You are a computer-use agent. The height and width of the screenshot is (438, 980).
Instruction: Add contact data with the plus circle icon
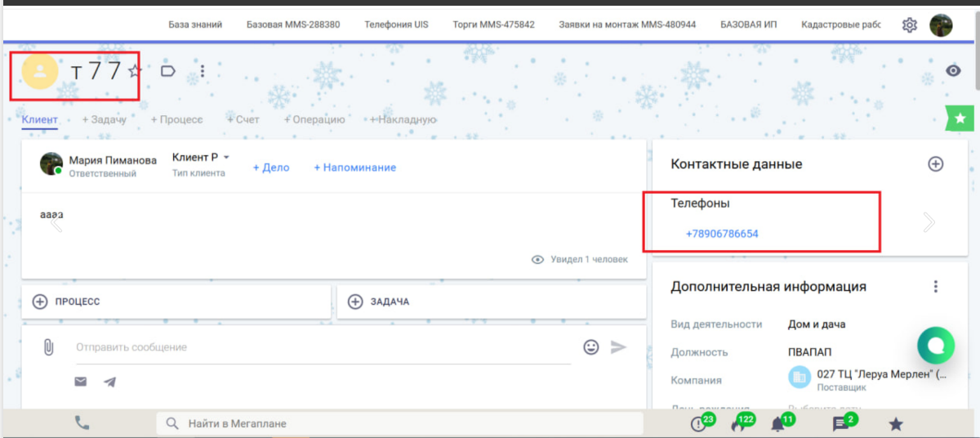click(936, 164)
